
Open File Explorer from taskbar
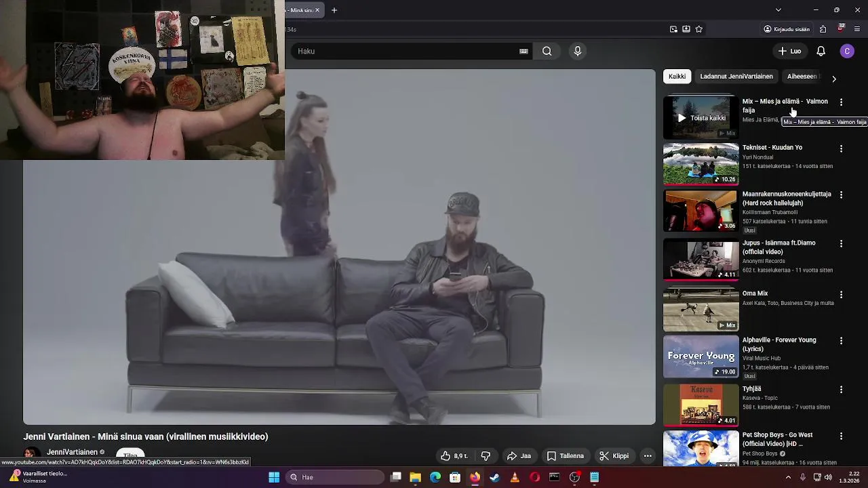point(416,477)
